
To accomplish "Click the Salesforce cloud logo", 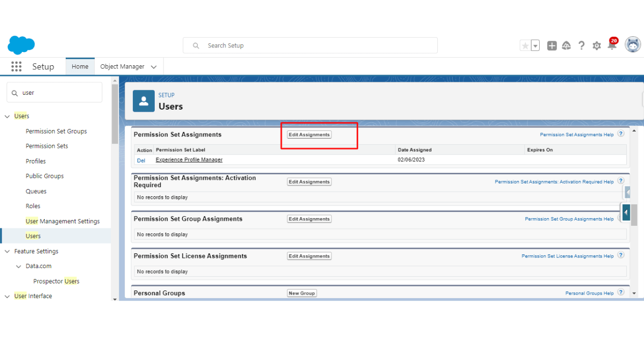I will 21,45.
